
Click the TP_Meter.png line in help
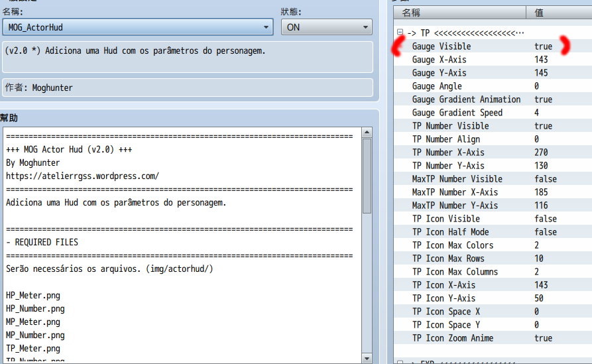33,348
